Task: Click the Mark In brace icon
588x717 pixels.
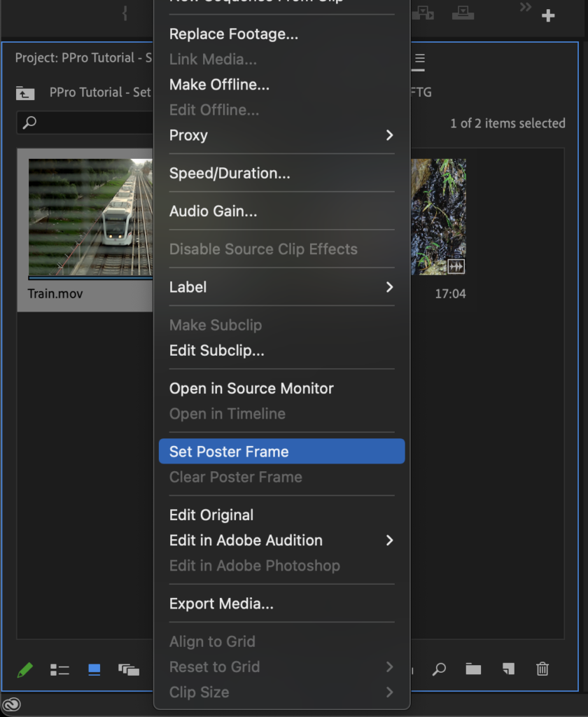Action: click(125, 13)
